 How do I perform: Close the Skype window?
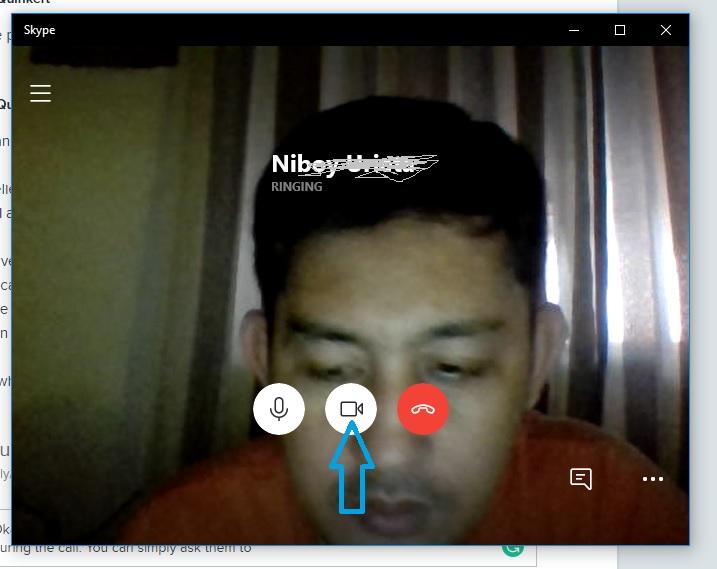click(666, 30)
